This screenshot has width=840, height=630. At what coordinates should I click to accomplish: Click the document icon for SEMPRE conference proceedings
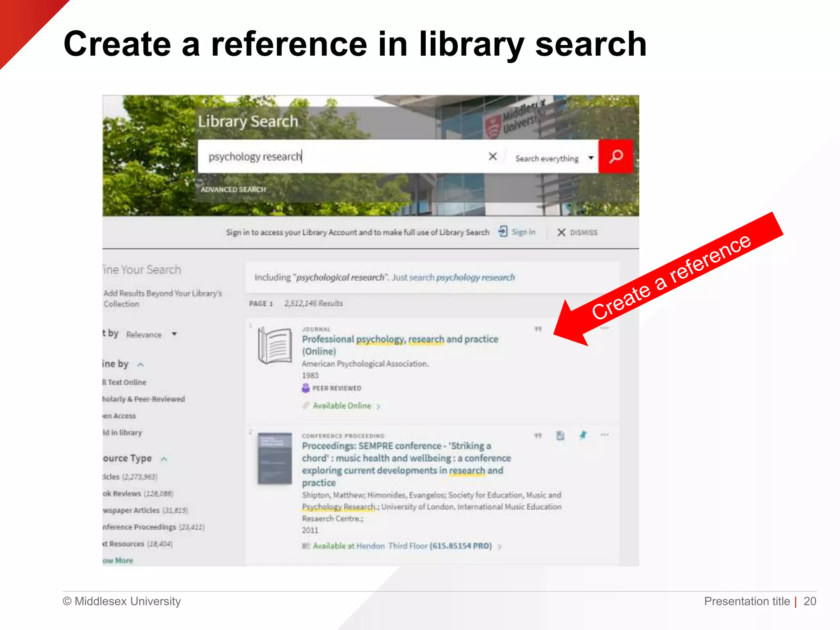[x=560, y=435]
